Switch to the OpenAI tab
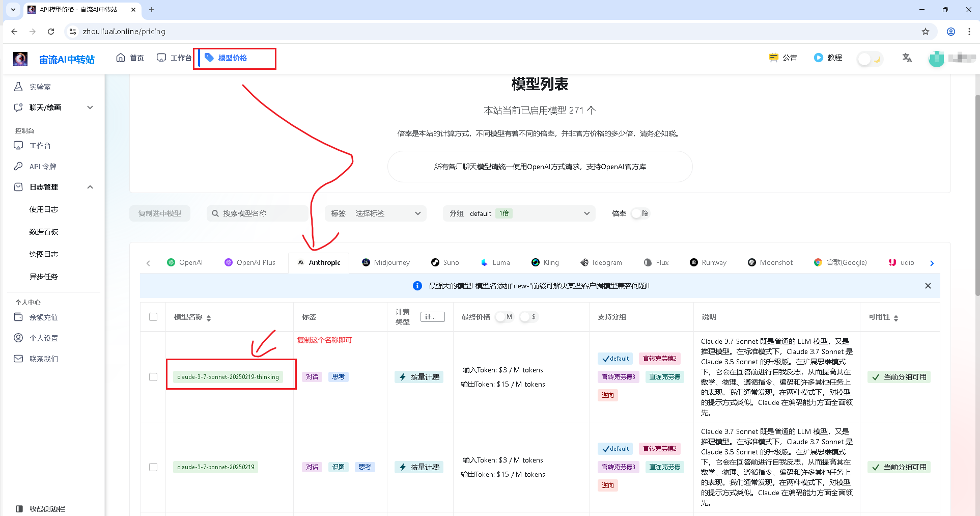Screen dimensions: 980x516 185,263
